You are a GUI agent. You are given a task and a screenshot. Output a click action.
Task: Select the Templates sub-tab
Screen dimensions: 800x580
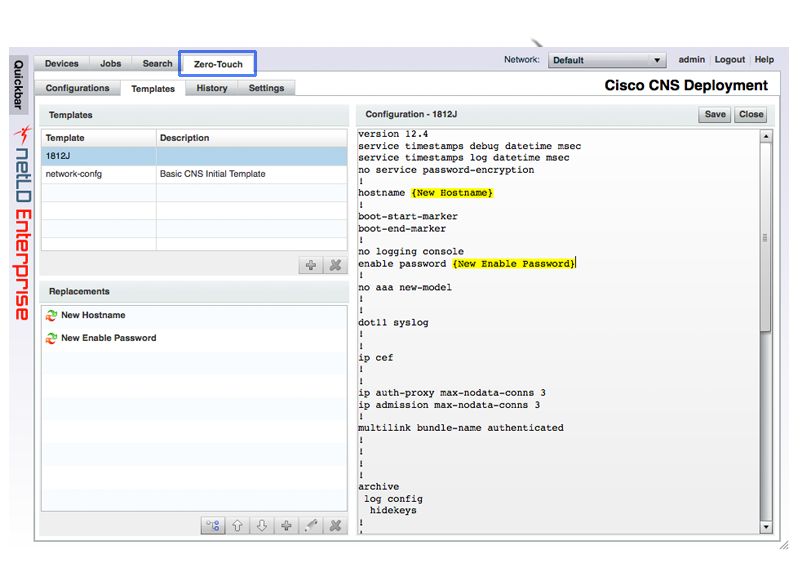pos(153,89)
